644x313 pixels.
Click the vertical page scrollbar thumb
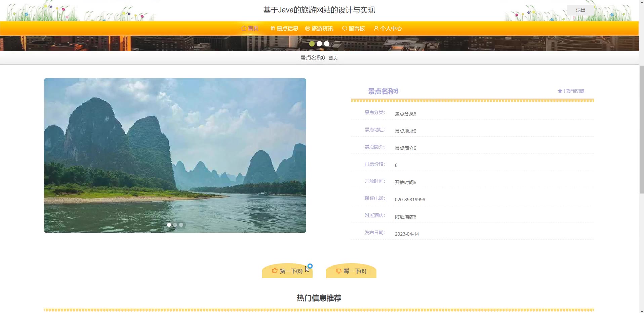point(641,129)
